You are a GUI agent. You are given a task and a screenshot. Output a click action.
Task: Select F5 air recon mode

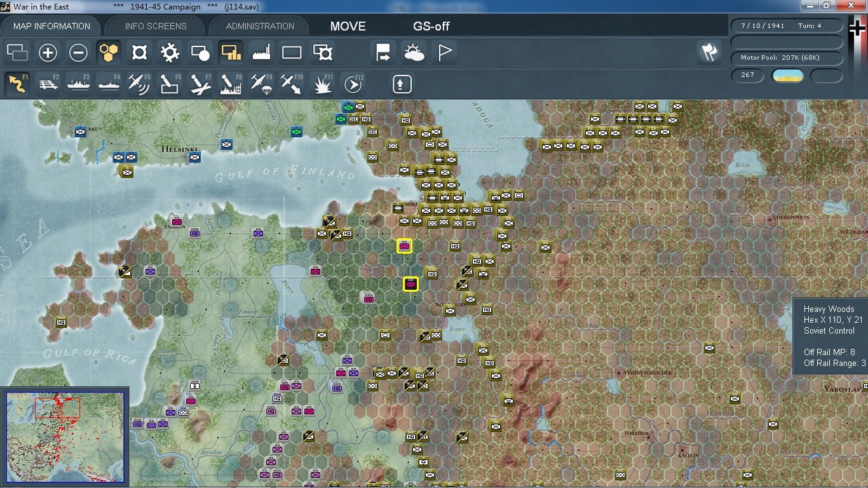(139, 84)
